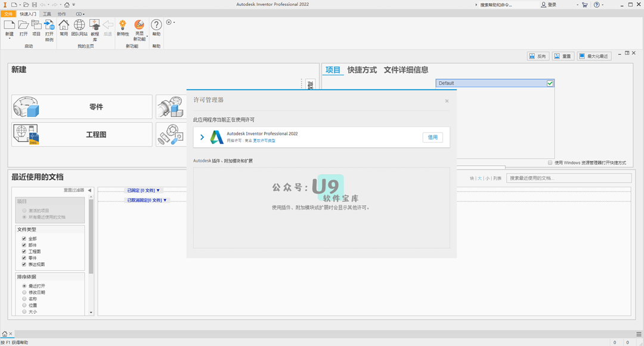Select 名称 sort radio button

24,299
